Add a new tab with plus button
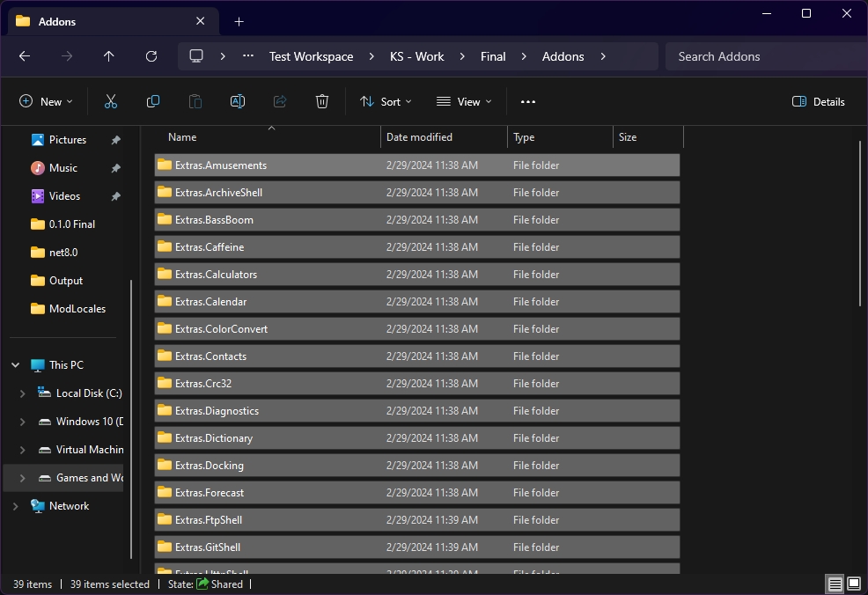Image resolution: width=868 pixels, height=595 pixels. [239, 21]
